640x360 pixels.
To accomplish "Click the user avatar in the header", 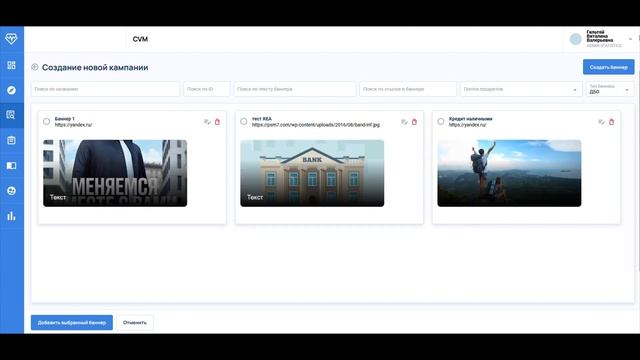I will (576, 39).
